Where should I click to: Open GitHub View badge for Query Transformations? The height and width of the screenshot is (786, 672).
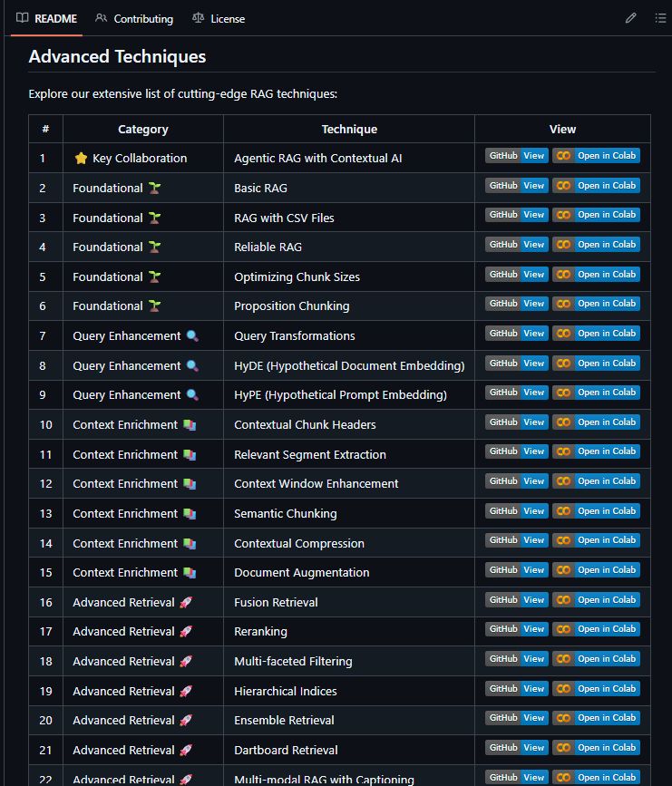(x=517, y=334)
